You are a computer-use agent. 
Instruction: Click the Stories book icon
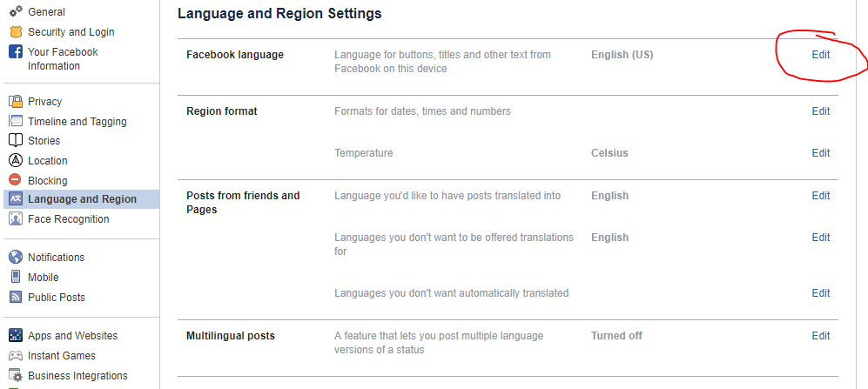15,141
